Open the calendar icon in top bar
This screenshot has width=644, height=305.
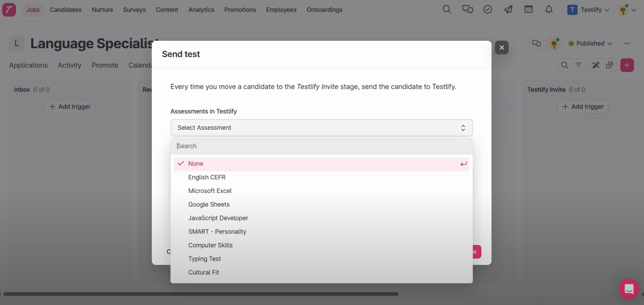click(528, 10)
